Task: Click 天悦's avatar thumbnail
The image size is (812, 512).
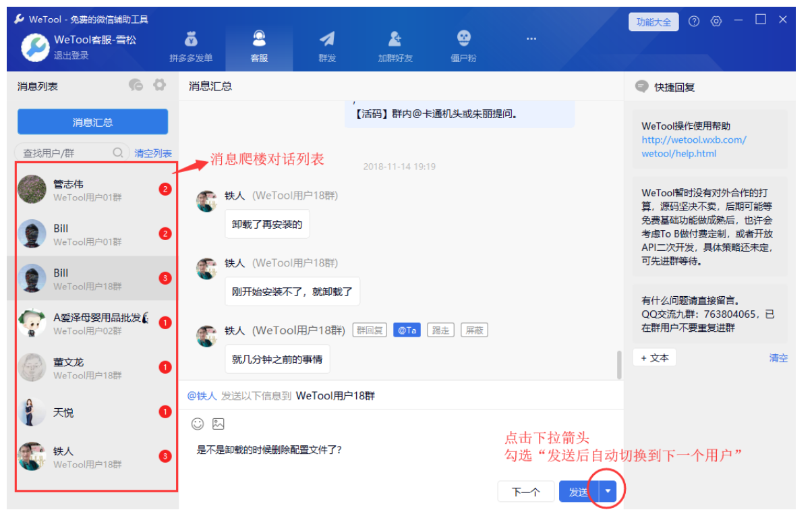Action: (x=32, y=412)
